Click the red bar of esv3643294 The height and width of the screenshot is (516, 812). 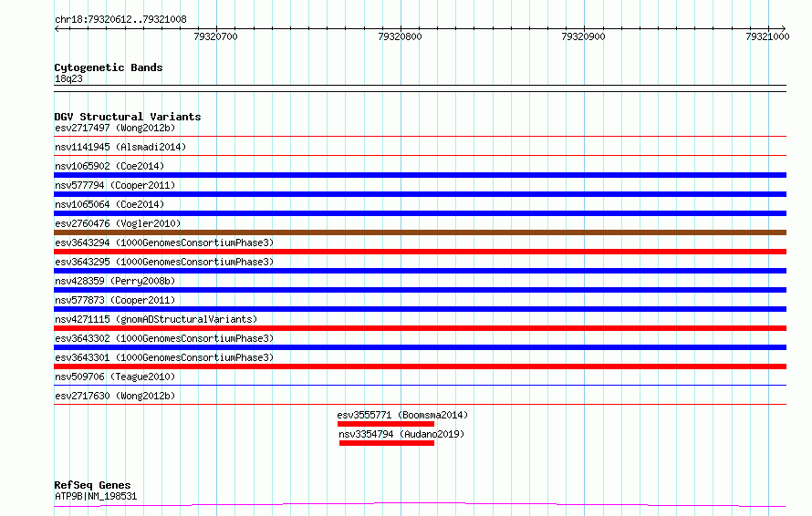tap(420, 252)
